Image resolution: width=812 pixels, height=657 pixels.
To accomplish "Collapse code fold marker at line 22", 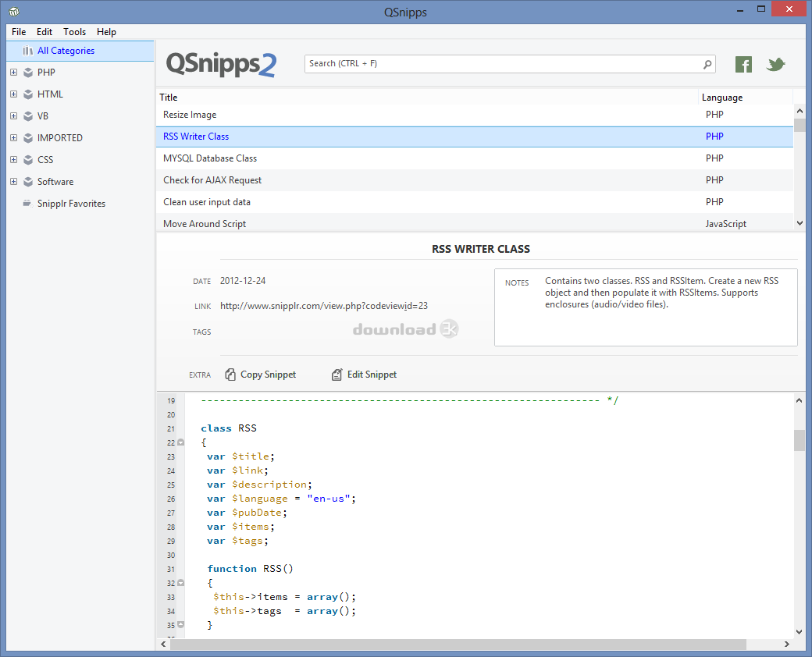I will [x=180, y=442].
